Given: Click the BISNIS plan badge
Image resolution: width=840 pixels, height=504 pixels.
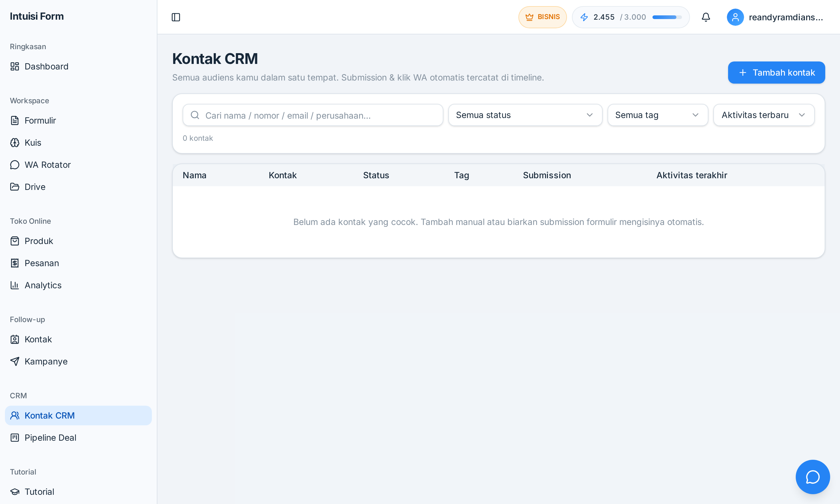Looking at the screenshot, I should tap(542, 17).
